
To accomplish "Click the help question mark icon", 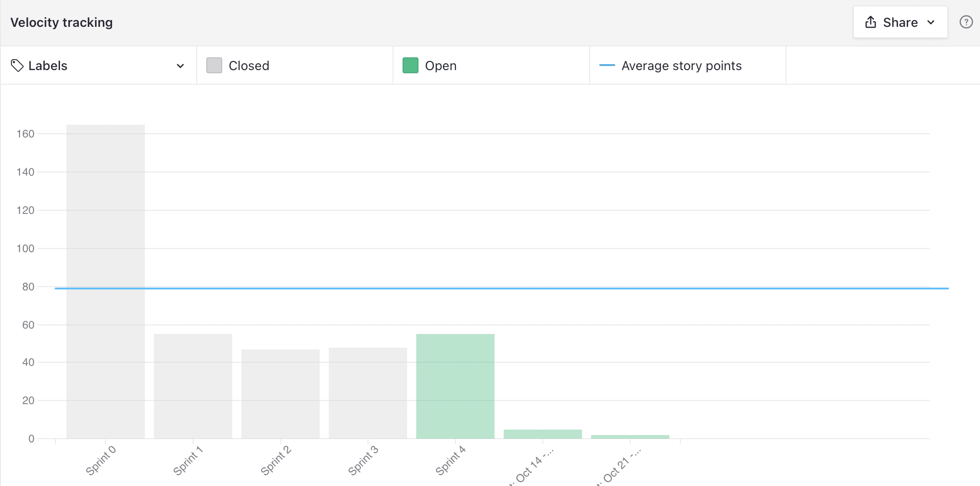I will pyautogui.click(x=966, y=22).
